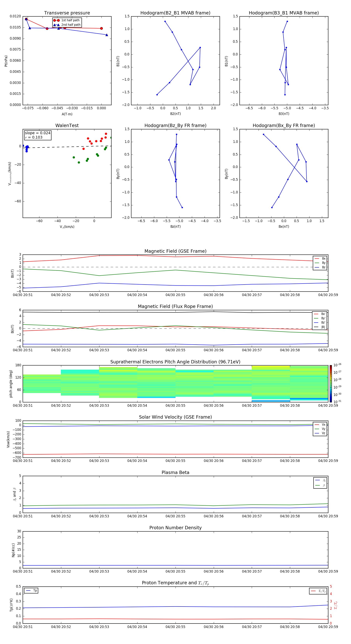Click the '2nd half path' legend entry
Viewport: 351px width, 644px height.
click(x=67, y=25)
